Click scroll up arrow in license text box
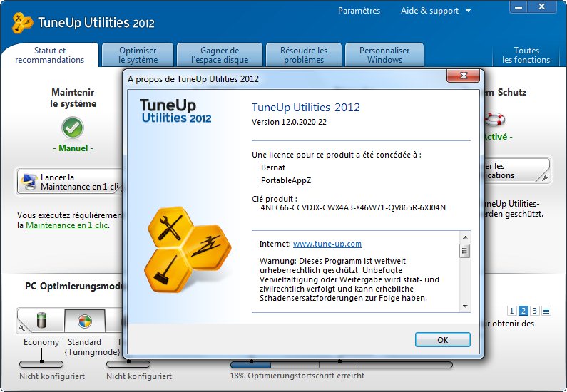The height and width of the screenshot is (392, 567). pyautogui.click(x=465, y=237)
